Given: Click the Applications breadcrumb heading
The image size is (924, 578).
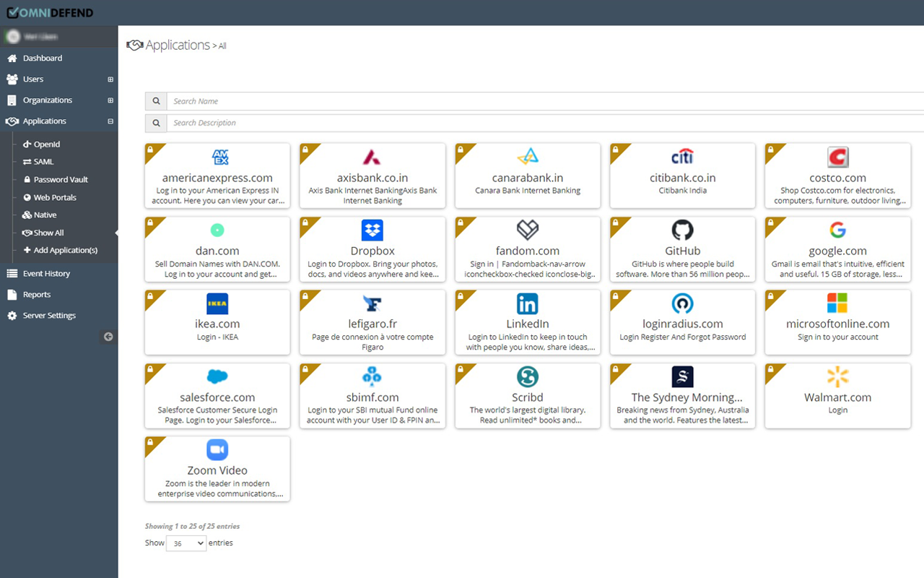Looking at the screenshot, I should click(x=178, y=45).
